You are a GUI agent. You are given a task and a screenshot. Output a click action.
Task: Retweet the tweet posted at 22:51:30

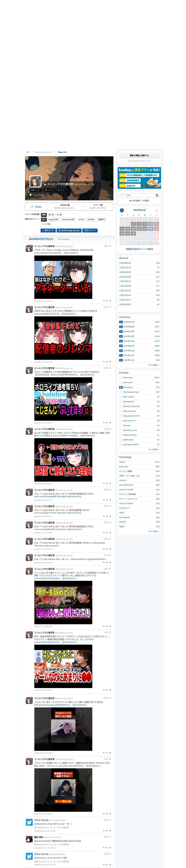click(107, 301)
